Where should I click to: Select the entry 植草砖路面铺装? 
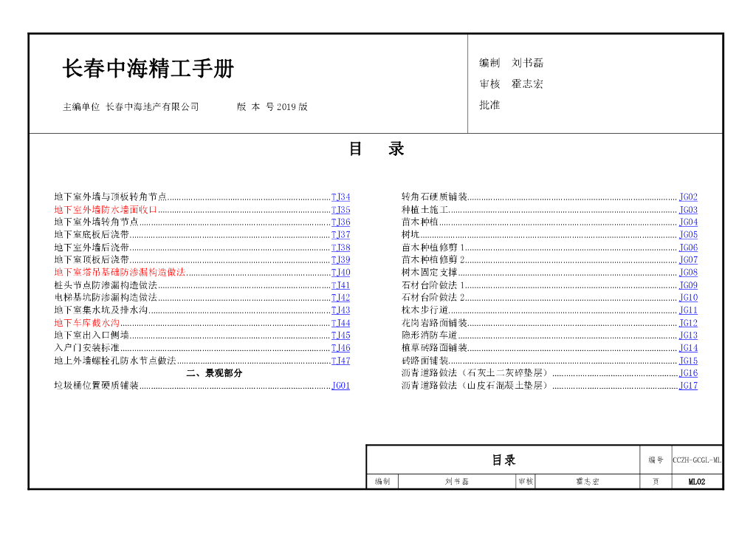tap(434, 348)
